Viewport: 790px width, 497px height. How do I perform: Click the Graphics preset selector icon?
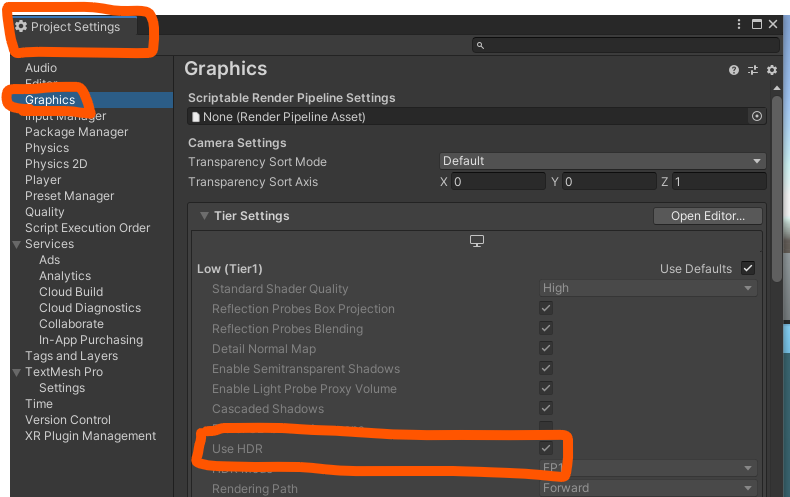click(x=753, y=70)
